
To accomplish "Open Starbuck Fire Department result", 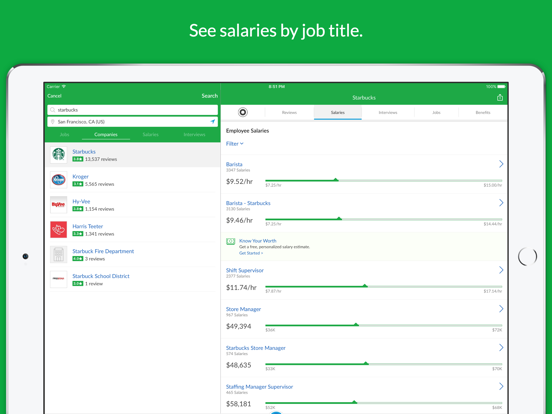I will [133, 255].
